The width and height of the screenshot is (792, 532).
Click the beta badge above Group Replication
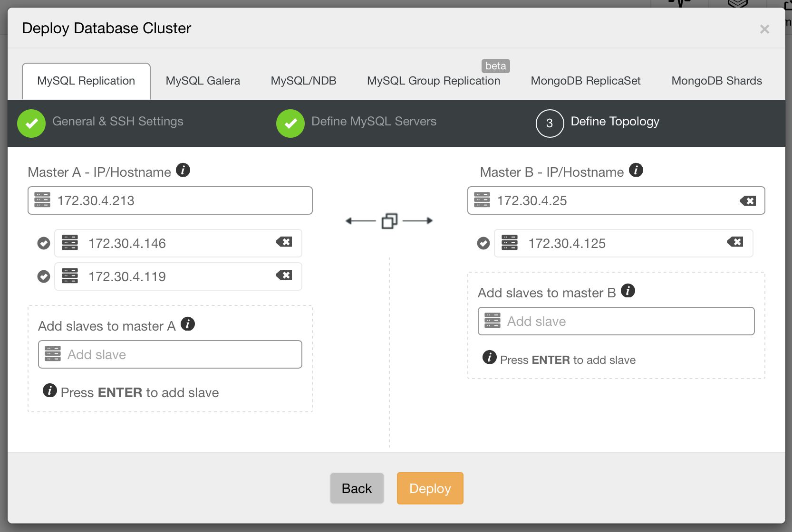click(496, 66)
